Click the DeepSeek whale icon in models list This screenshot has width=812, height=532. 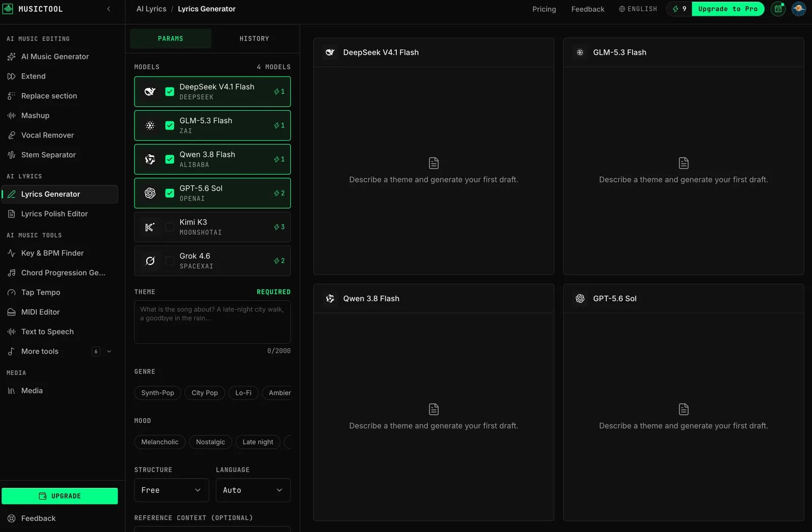click(150, 91)
